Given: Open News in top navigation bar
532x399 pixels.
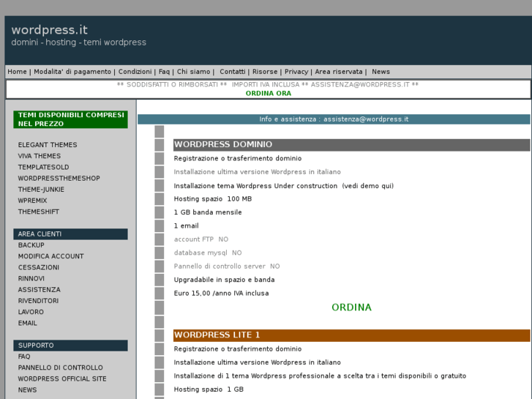Looking at the screenshot, I should [381, 72].
